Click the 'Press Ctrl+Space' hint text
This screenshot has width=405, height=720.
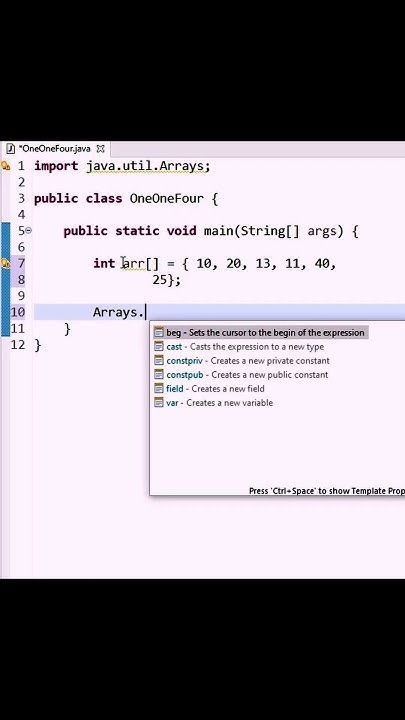[326, 491]
